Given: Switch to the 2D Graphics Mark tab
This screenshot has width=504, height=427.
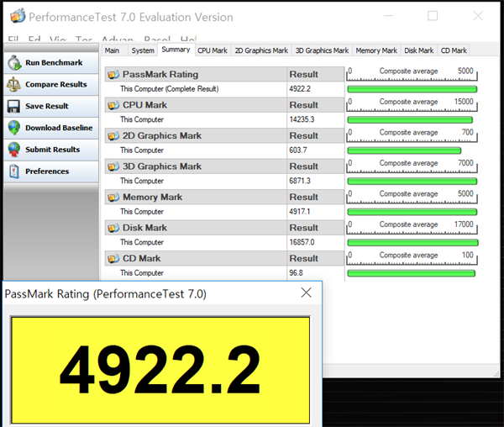Looking at the screenshot, I should tap(261, 50).
